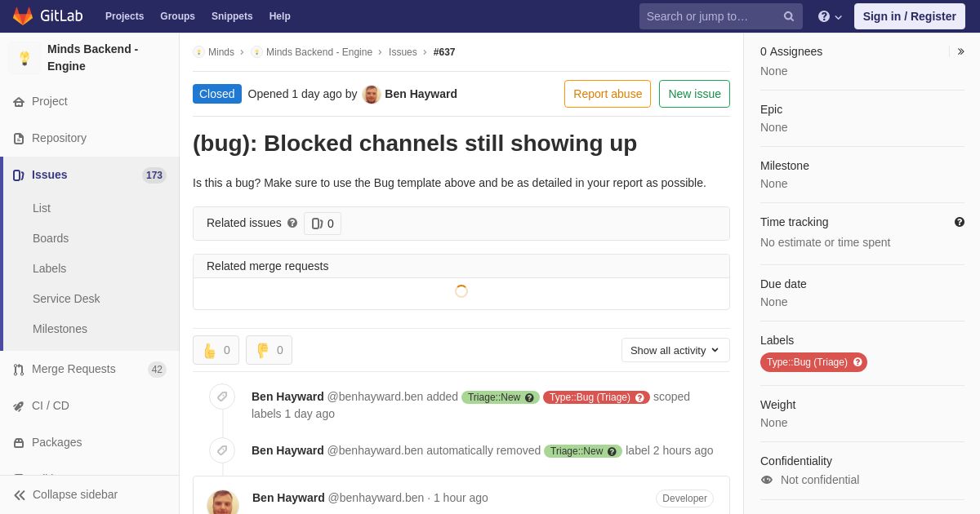Click the Related issues help icon
Viewport: 980px width, 514px height.
coord(292,223)
